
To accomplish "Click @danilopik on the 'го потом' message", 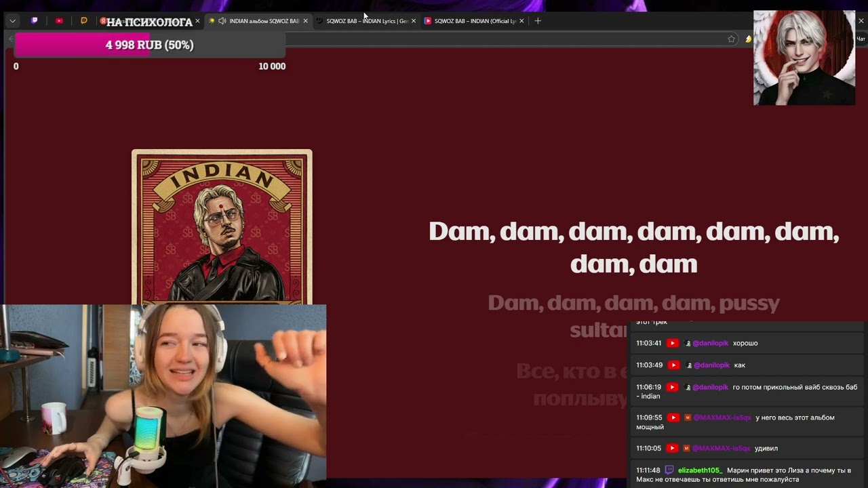I will click(x=710, y=387).
